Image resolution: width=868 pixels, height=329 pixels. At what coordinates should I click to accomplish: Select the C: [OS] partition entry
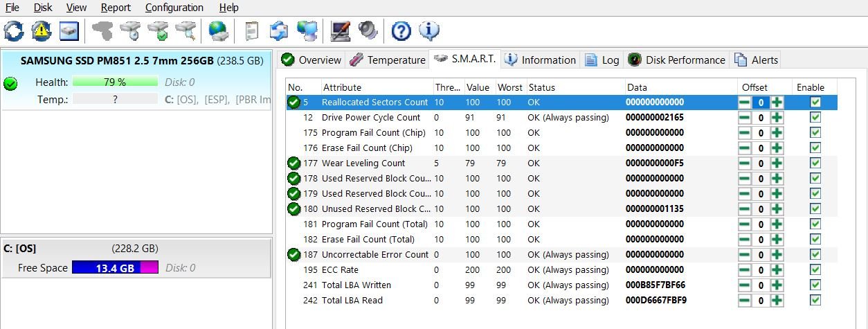tap(136, 258)
